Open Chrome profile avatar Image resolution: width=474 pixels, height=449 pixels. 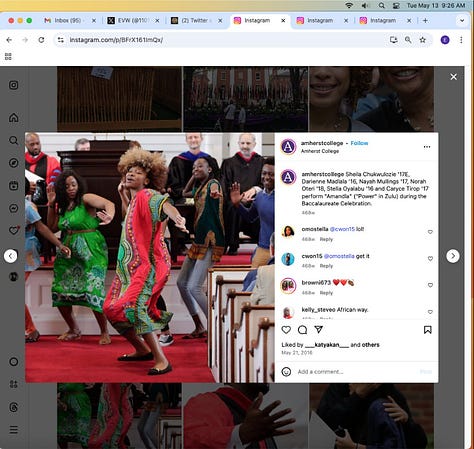(445, 40)
